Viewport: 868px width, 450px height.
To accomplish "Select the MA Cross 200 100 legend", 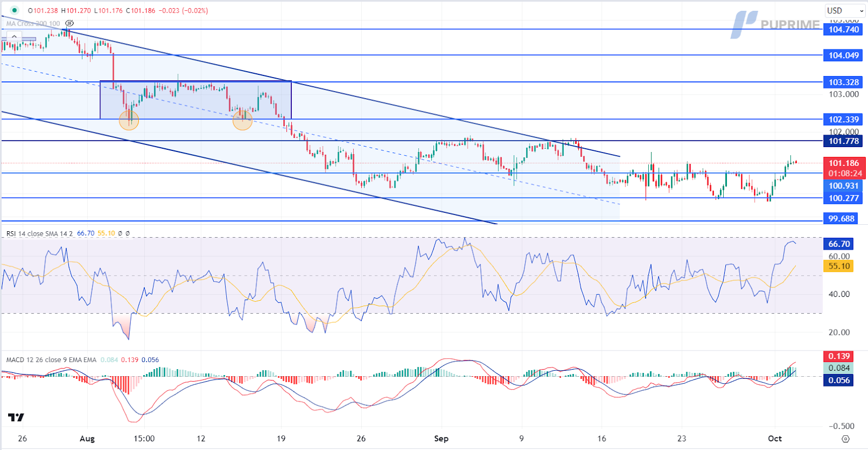I will point(33,23).
